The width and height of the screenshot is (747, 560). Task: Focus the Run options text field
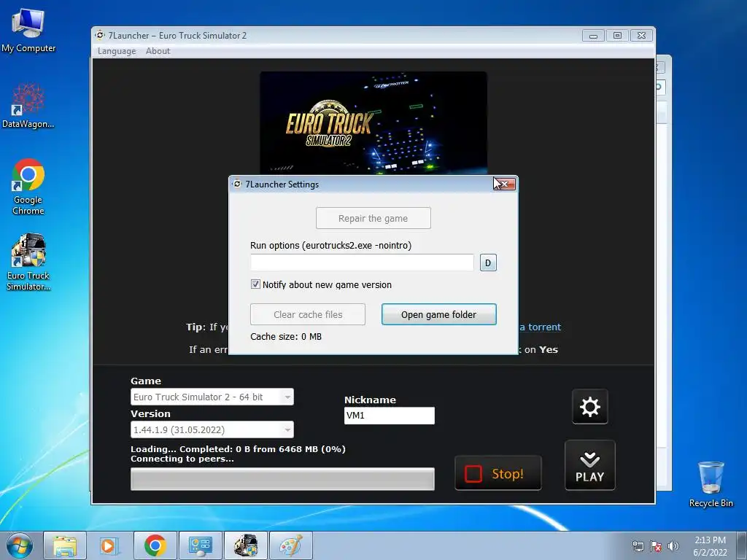click(x=362, y=262)
